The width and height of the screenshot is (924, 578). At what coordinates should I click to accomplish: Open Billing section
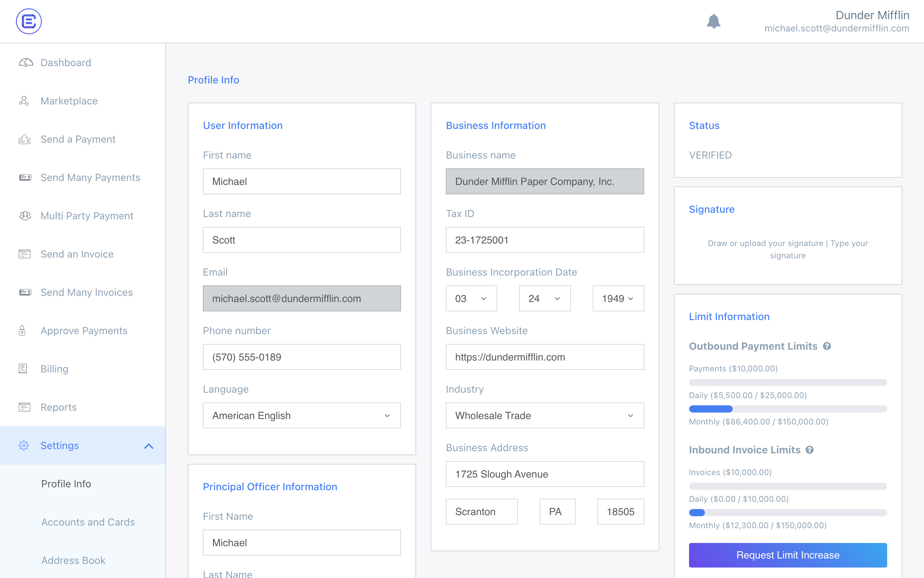click(54, 369)
